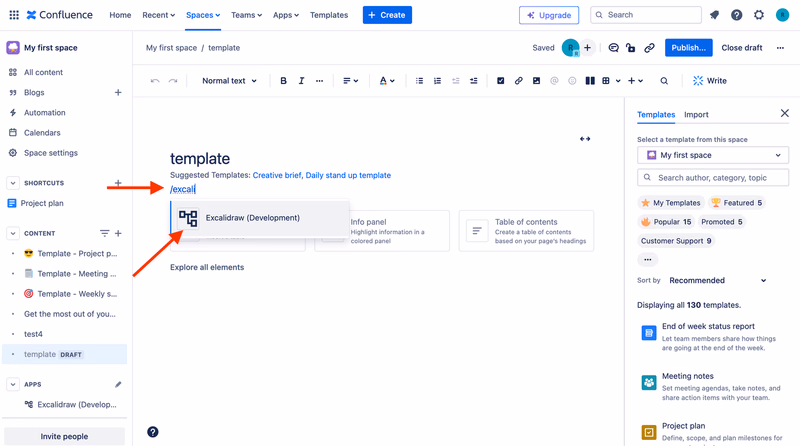The width and height of the screenshot is (800, 446).
Task: Open the text color picker
Action: coord(387,81)
